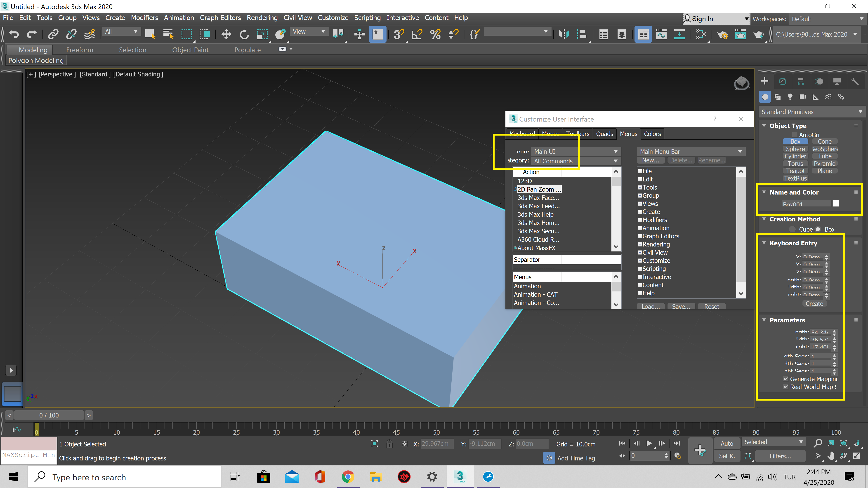Select the Cameras creation icon

(x=803, y=97)
